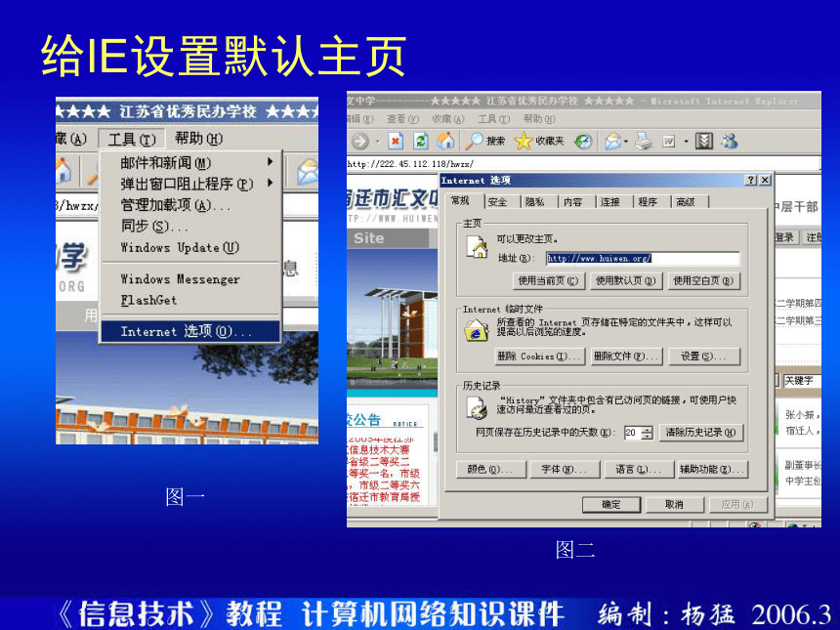Click the Discuss icon in the IE toolbar
This screenshot has width=840, height=630.
tap(704, 141)
